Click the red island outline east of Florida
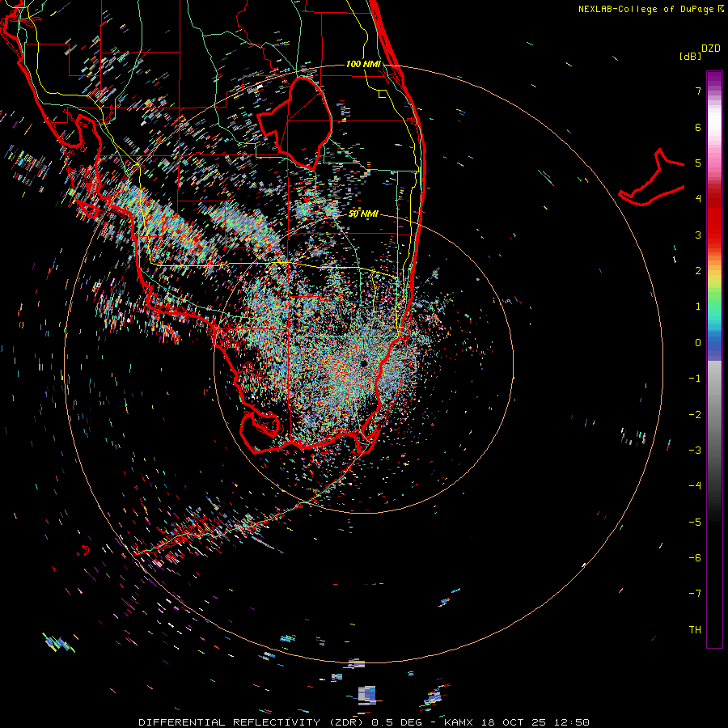728x728 pixels. (x=652, y=179)
